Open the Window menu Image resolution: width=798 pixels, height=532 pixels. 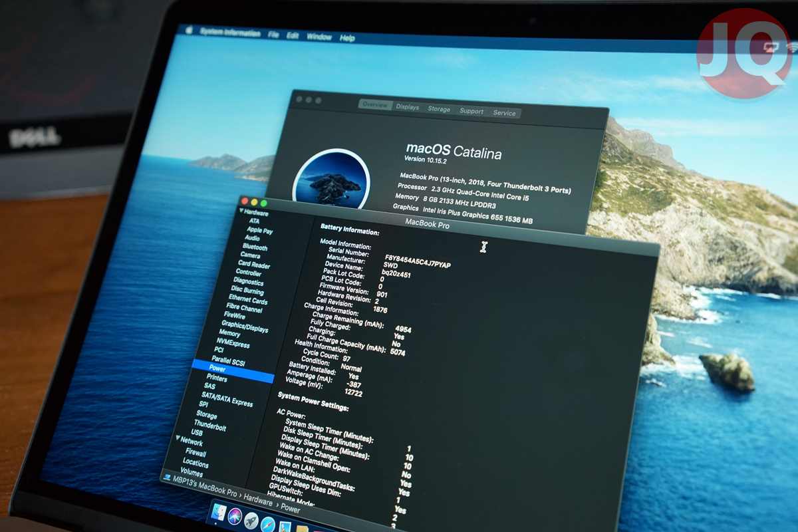pyautogui.click(x=319, y=37)
